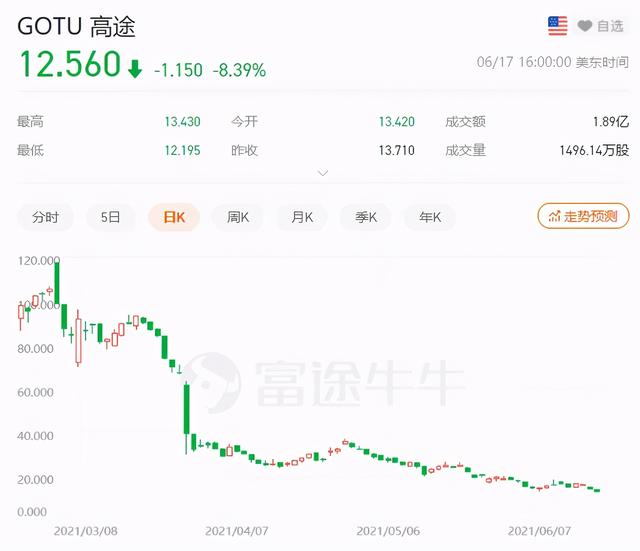640x551 pixels.
Task: Click the green down arrow price indicator
Action: (x=135, y=69)
